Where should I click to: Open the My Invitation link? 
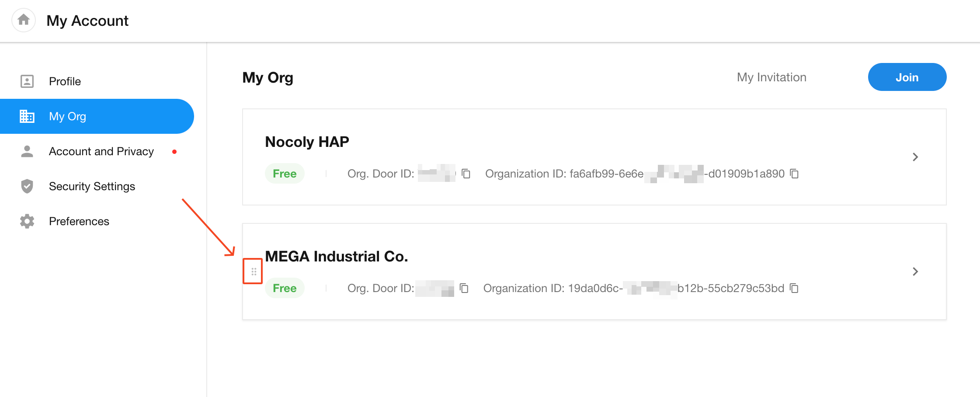[771, 77]
